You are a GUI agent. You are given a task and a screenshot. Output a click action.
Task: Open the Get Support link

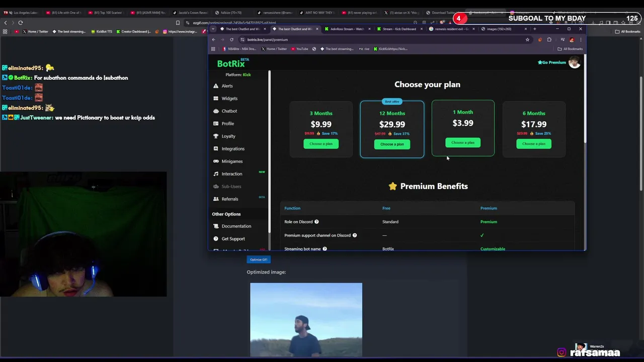[x=233, y=239]
